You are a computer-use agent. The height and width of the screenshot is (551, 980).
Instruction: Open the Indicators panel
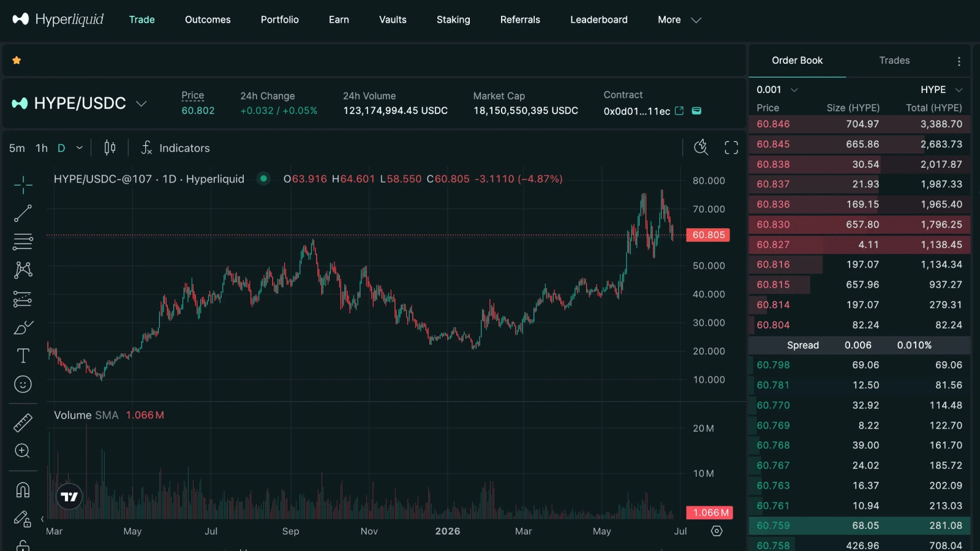[175, 148]
